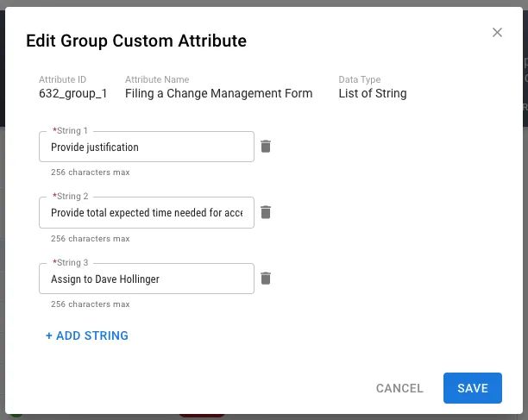Select the Filing a Change Management Form text

point(218,93)
